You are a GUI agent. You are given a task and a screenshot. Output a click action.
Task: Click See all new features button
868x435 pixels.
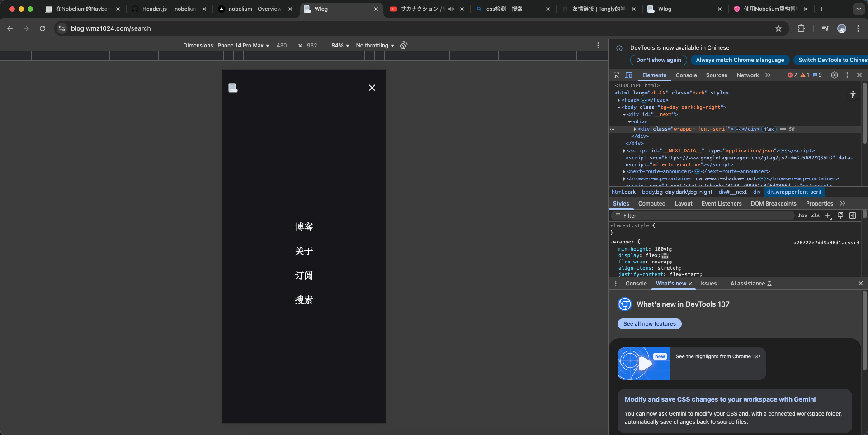[x=649, y=324]
